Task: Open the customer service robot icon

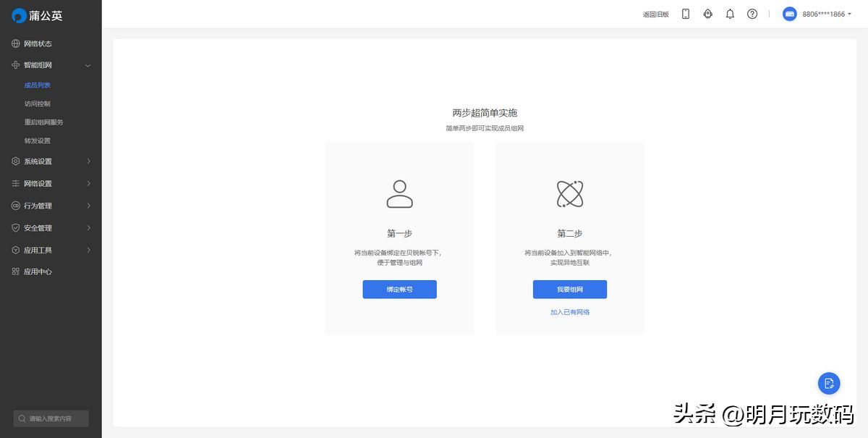Action: [x=707, y=14]
